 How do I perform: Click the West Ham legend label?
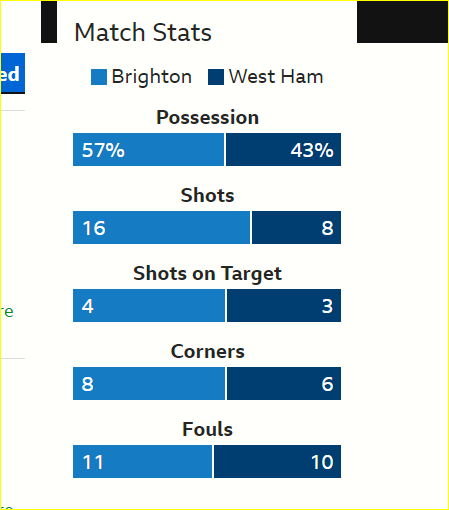coord(276,77)
